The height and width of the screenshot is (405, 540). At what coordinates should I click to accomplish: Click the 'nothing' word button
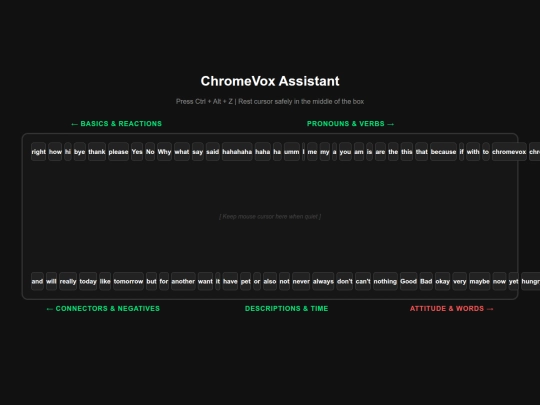point(385,281)
